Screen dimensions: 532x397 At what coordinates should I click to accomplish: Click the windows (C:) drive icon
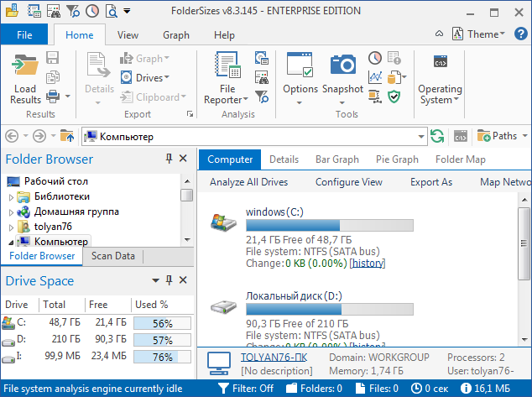[x=223, y=222]
